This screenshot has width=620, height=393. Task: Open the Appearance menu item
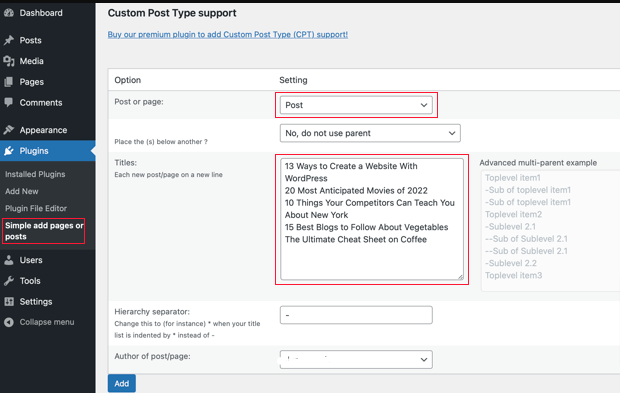(43, 130)
